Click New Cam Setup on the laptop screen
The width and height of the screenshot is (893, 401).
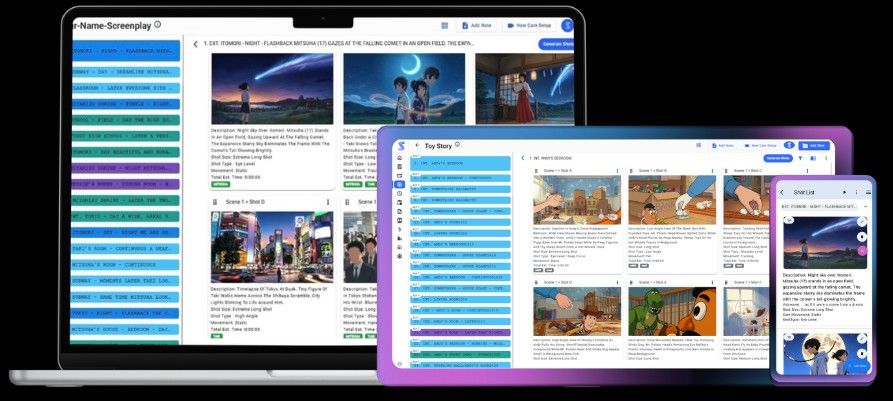[529, 26]
